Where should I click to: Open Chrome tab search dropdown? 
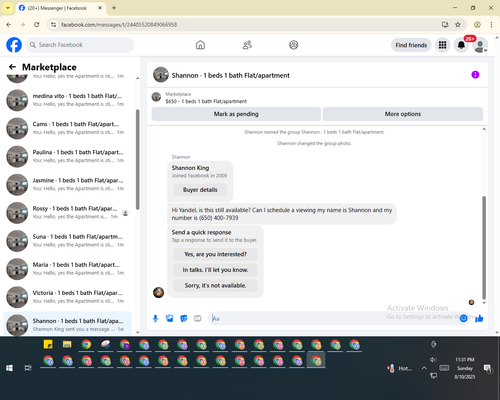pyautogui.click(x=8, y=8)
